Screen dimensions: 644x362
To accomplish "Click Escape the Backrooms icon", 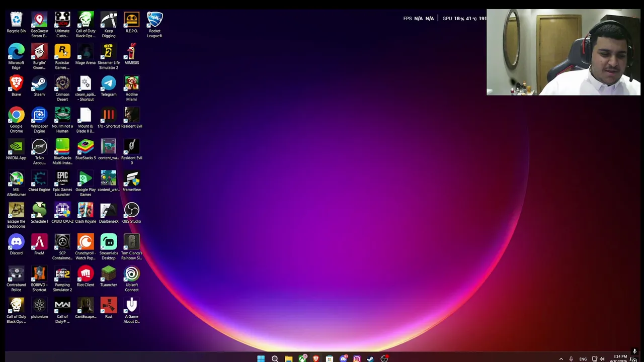I will (16, 215).
